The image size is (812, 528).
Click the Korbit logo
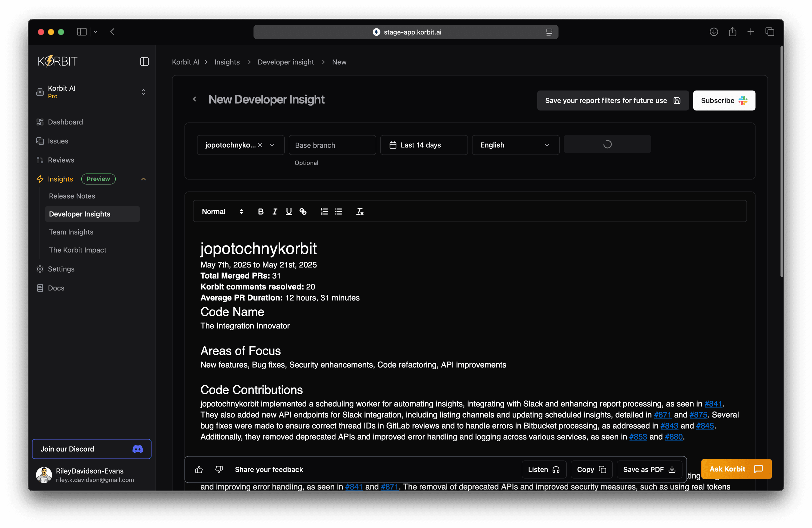[57, 61]
